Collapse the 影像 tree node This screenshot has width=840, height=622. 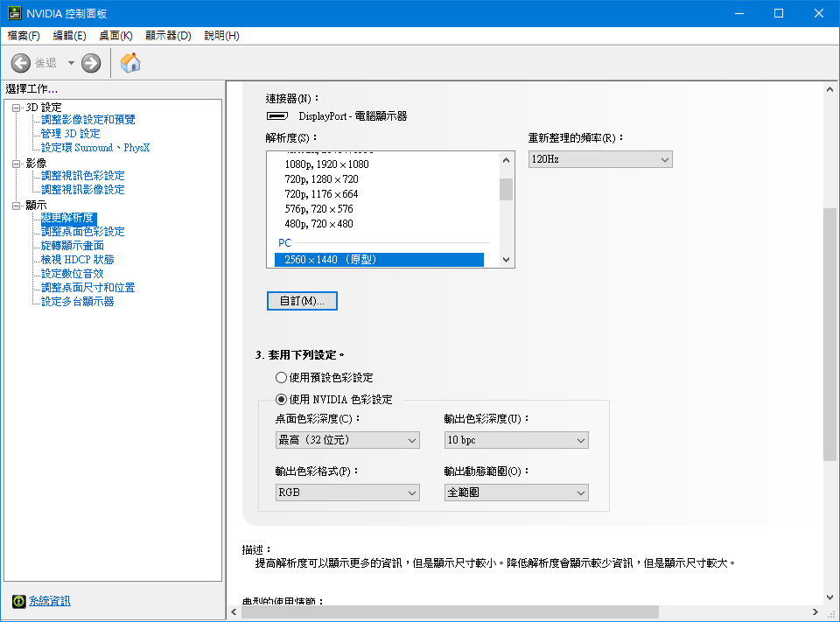(17, 164)
